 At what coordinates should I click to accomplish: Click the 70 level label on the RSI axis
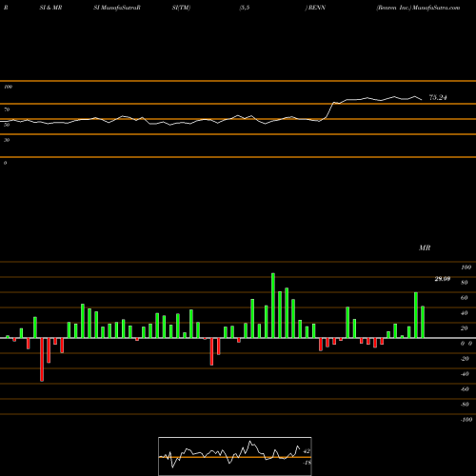(x=7, y=109)
